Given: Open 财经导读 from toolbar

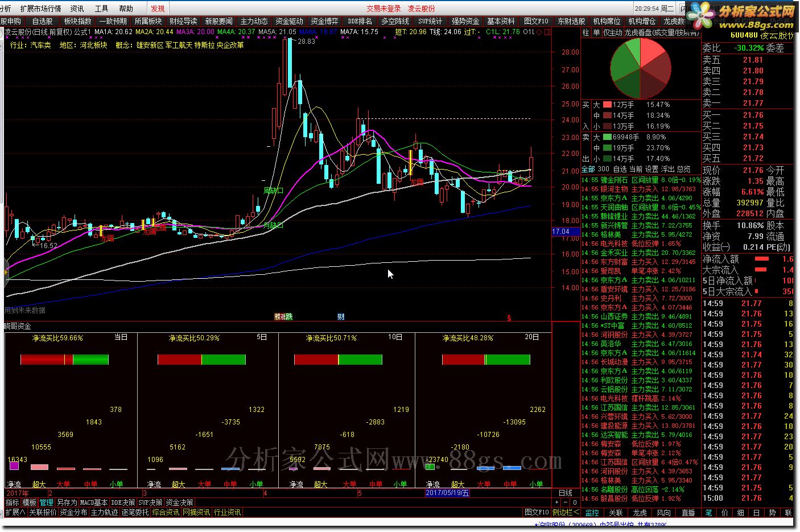Looking at the screenshot, I should [183, 21].
